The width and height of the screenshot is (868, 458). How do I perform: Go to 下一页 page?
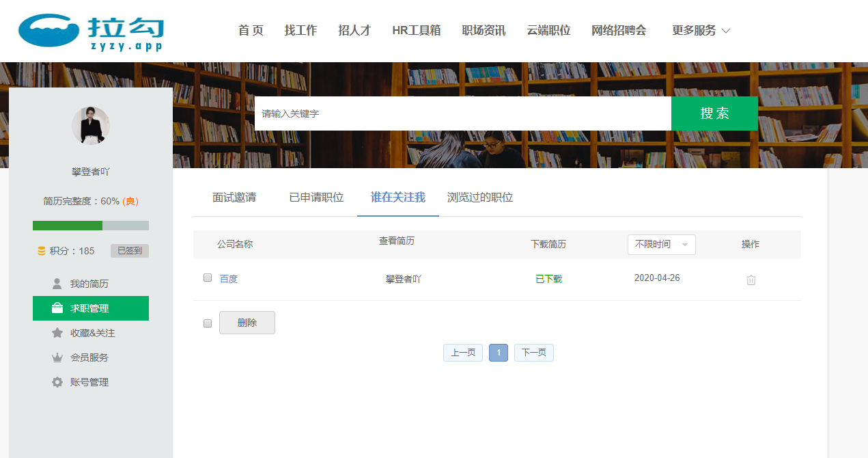534,353
